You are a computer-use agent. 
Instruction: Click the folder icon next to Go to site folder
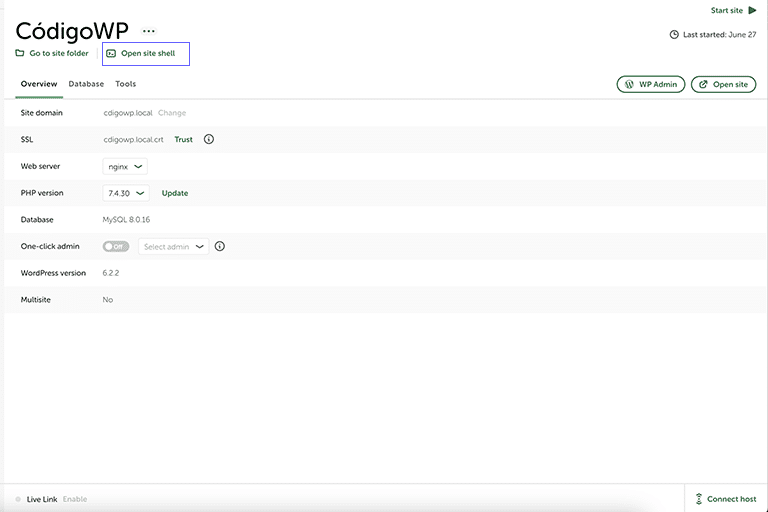tap(20, 53)
